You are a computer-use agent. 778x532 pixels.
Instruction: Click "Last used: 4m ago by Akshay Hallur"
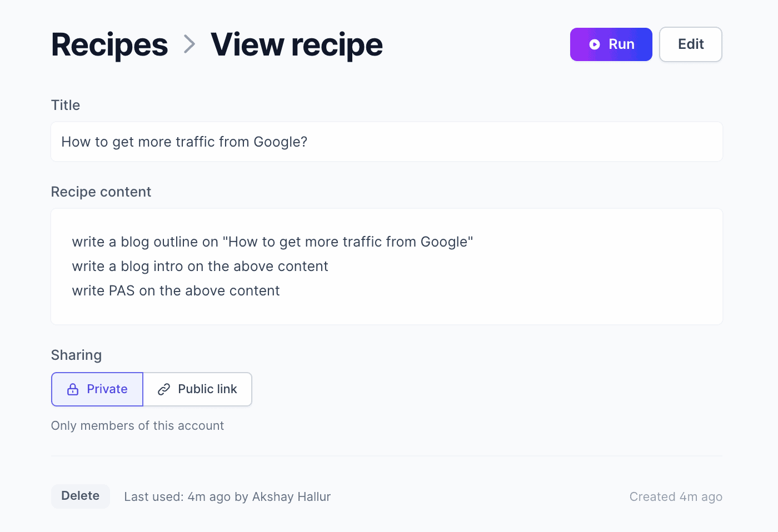227,496
